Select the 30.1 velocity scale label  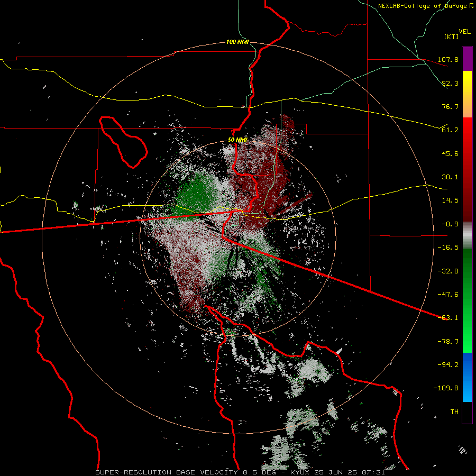[450, 177]
